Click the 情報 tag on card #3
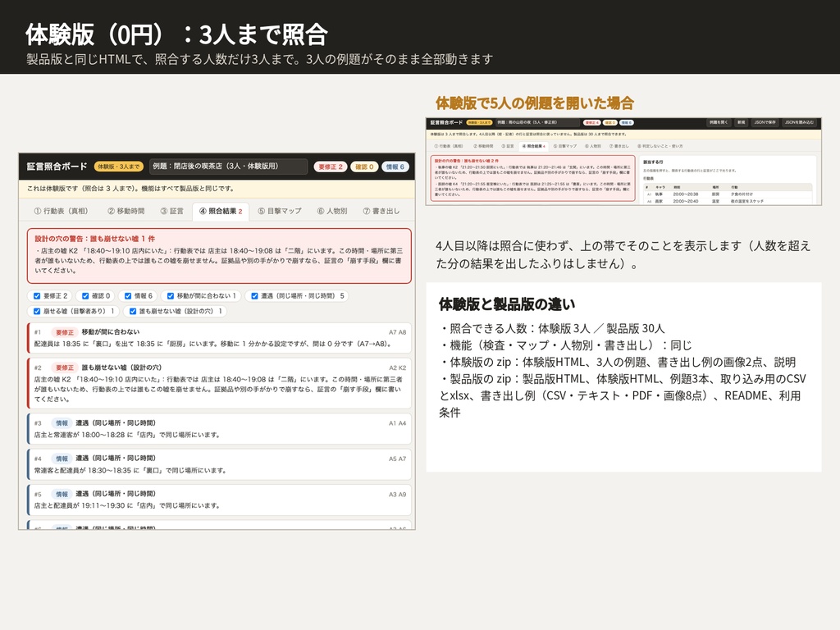Viewport: 840px width, 630px height. tap(62, 423)
